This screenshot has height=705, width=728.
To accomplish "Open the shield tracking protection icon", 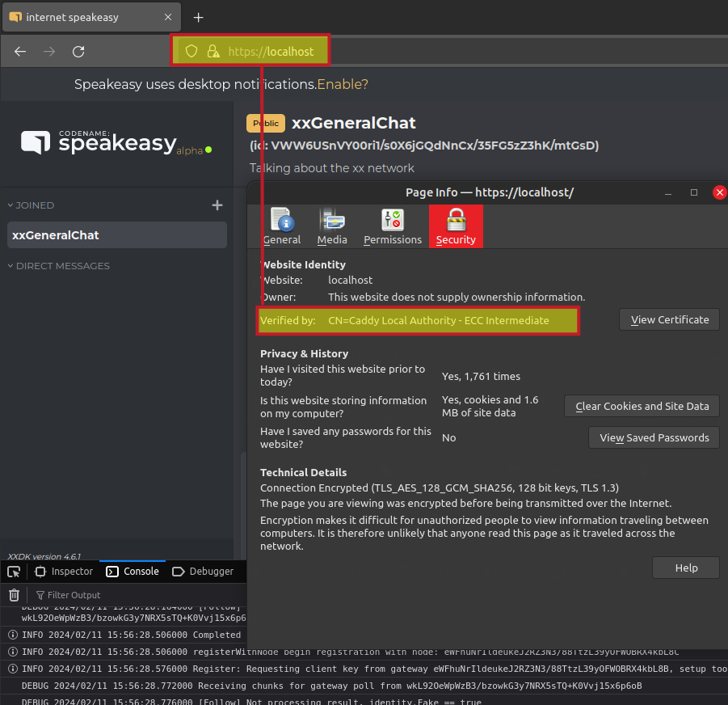I will tap(191, 51).
